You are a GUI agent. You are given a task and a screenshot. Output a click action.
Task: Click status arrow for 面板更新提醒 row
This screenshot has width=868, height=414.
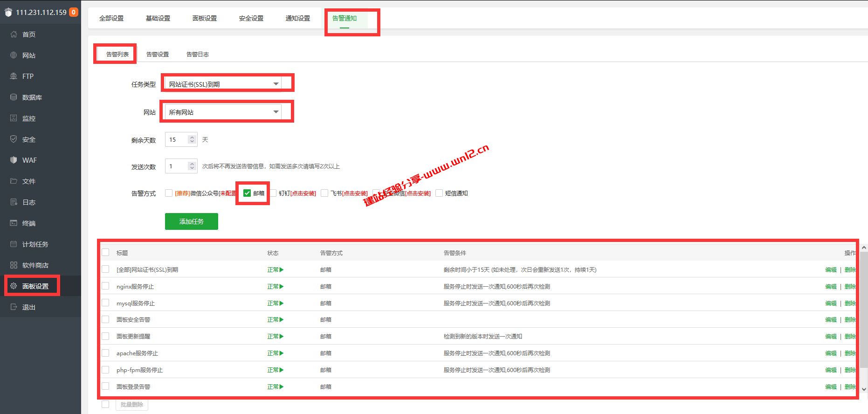click(x=282, y=337)
